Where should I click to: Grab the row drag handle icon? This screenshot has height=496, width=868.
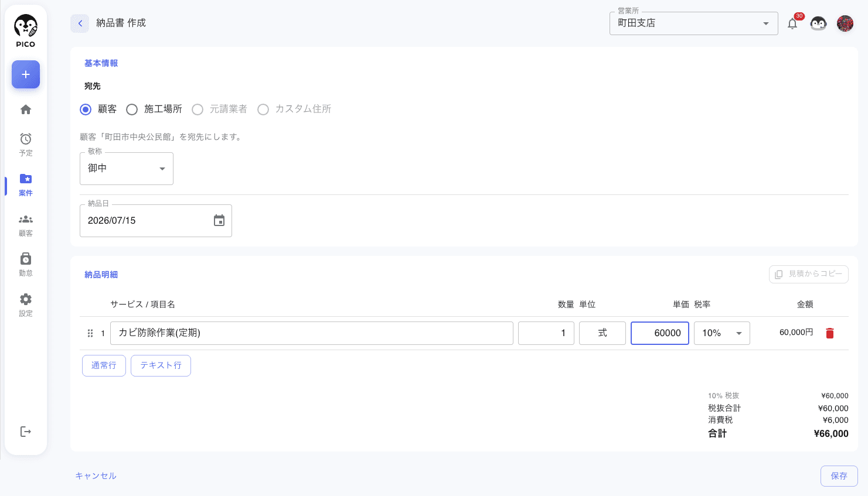click(90, 333)
